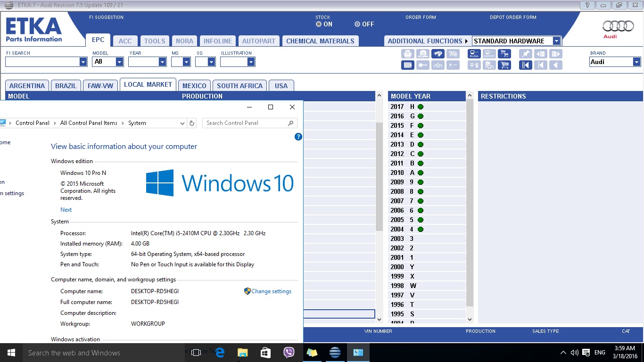
Task: Click Change settings link in System window
Action: (272, 291)
